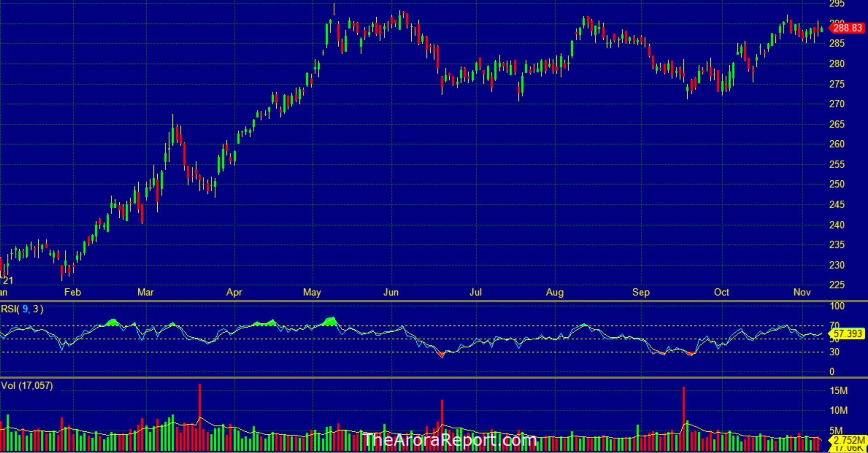Click the Aug month label
Image resolution: width=868 pixels, height=453 pixels.
coord(555,292)
